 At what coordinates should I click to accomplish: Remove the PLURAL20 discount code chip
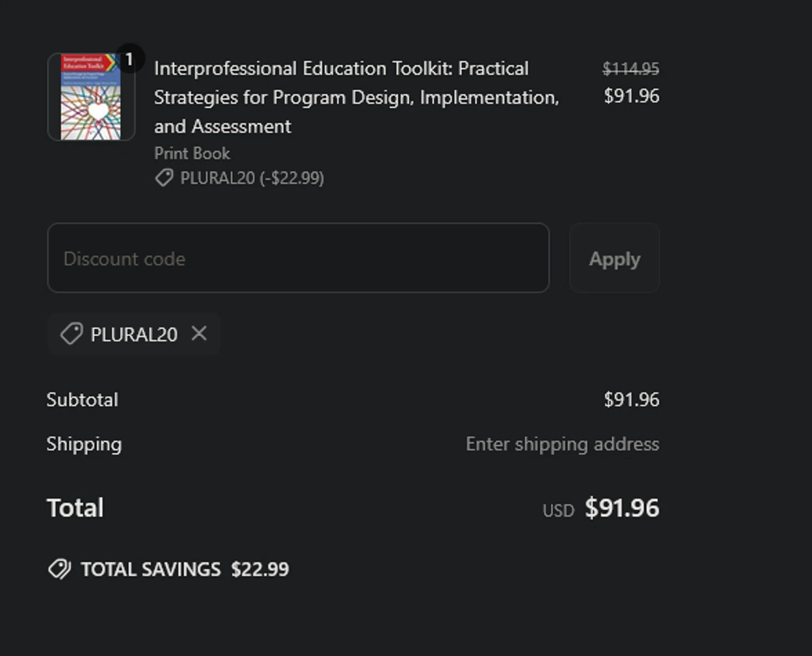(199, 333)
